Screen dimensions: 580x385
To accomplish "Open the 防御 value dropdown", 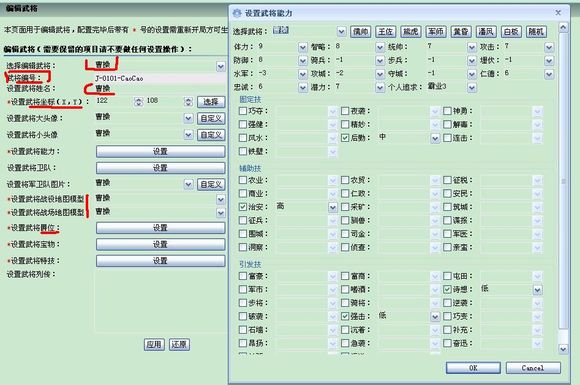I will [x=303, y=61].
